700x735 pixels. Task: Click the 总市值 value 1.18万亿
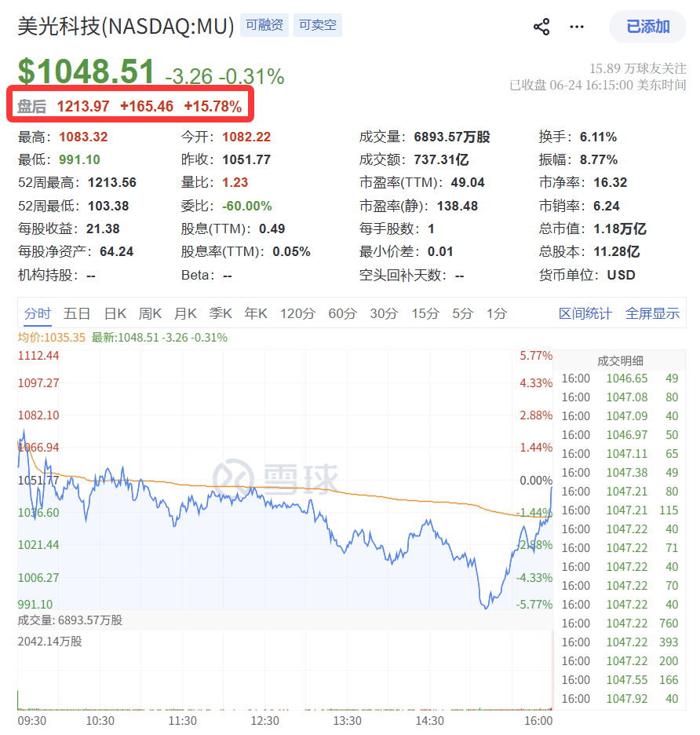coord(620,229)
